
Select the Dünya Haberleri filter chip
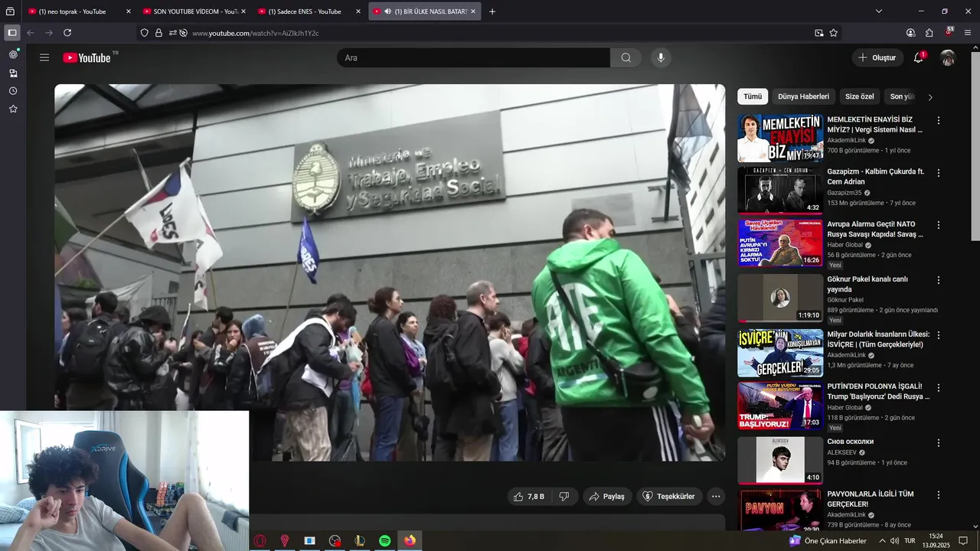[803, 96]
